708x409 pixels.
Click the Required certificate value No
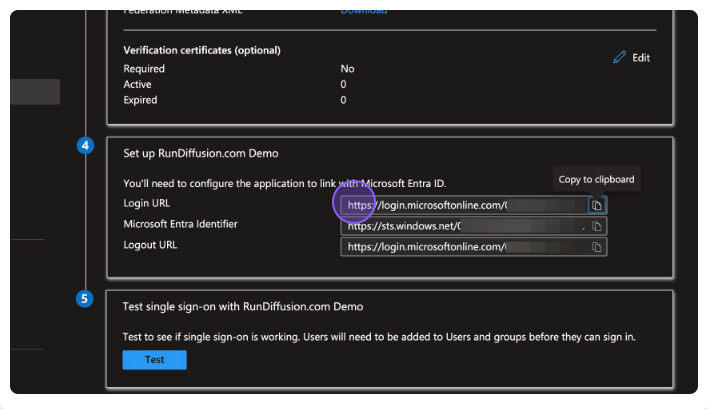click(x=347, y=69)
